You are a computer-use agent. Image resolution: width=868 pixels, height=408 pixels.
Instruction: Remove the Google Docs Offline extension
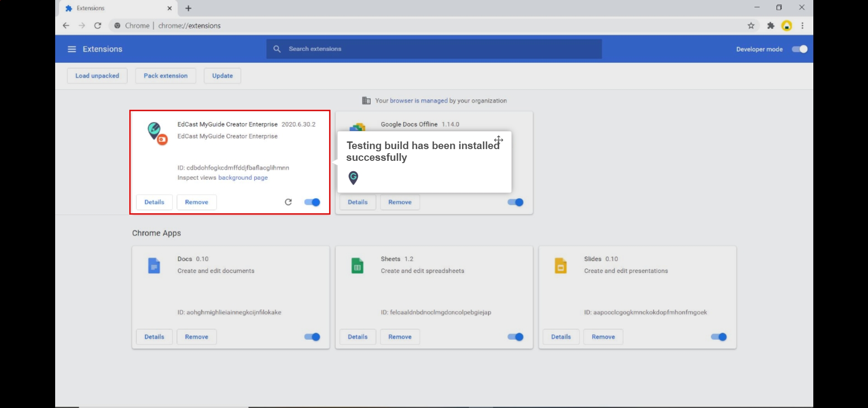tap(400, 202)
